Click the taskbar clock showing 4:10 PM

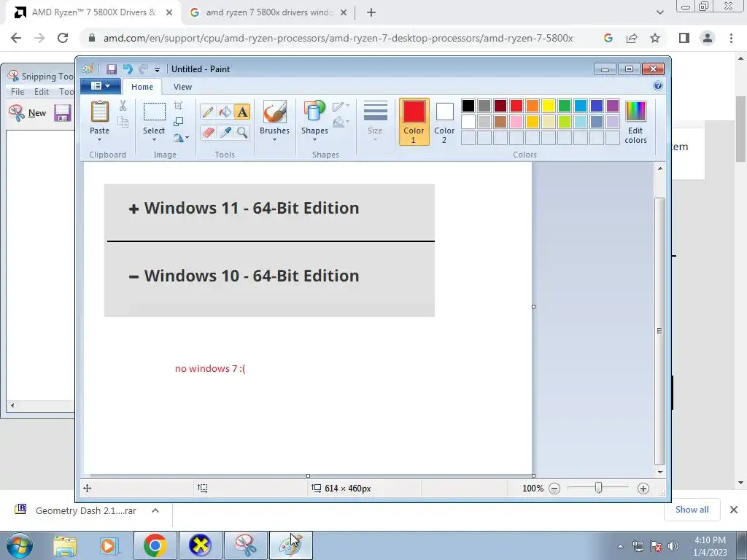pyautogui.click(x=710, y=546)
